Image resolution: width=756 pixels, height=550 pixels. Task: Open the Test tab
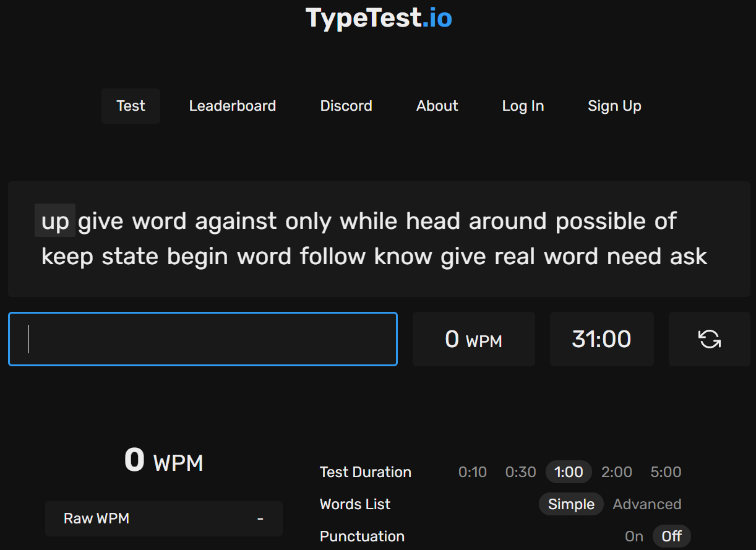coord(131,106)
